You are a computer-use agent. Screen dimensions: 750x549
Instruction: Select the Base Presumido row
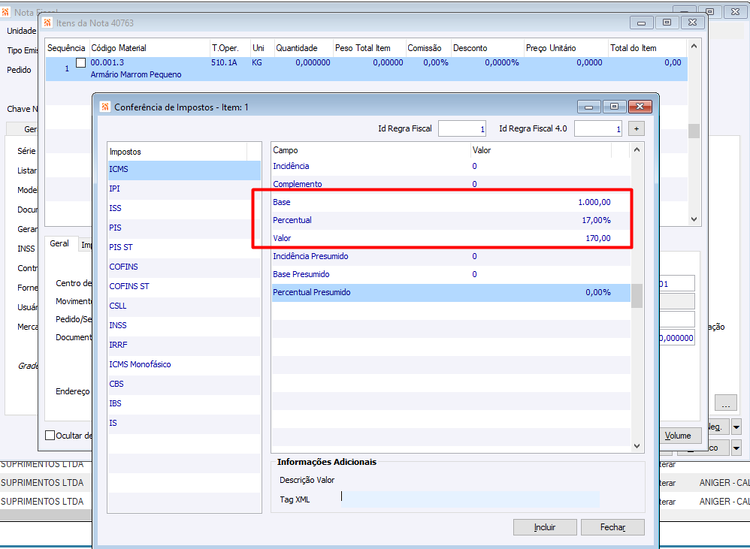pos(451,274)
